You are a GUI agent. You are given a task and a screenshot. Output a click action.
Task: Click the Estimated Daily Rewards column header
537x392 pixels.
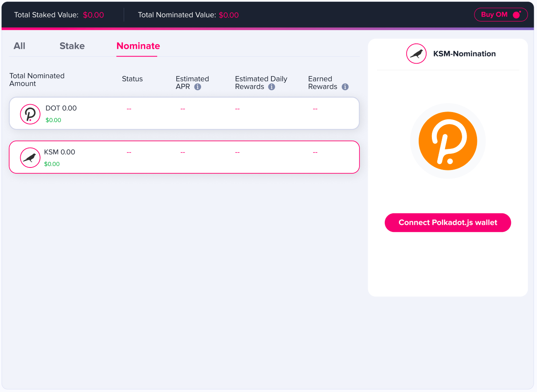click(261, 83)
